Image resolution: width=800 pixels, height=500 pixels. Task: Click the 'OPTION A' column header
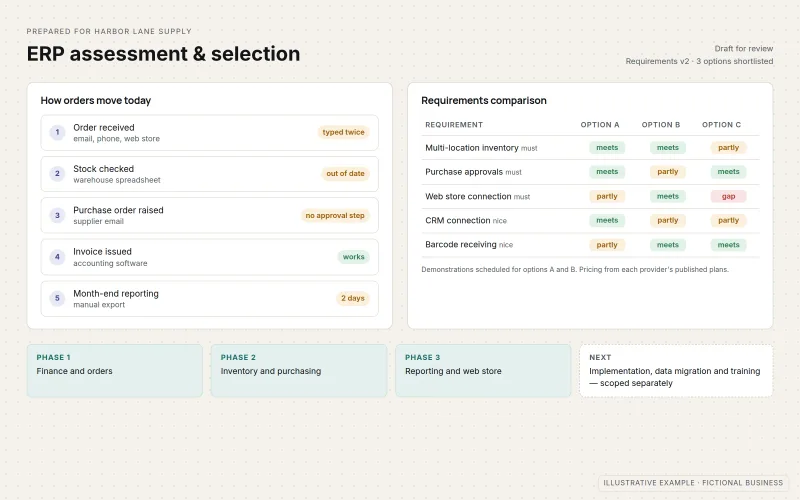coord(599,124)
